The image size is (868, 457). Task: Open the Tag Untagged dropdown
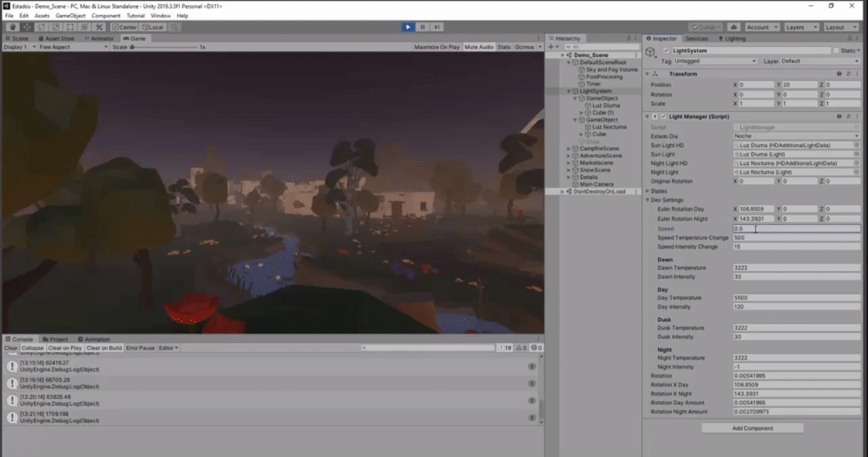click(x=714, y=61)
